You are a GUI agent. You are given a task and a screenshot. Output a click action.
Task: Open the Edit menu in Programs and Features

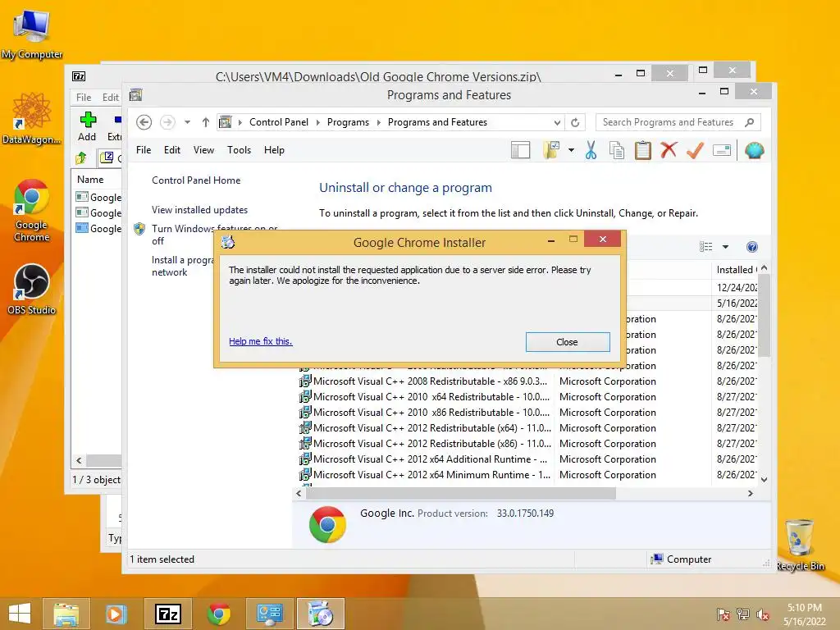(x=172, y=150)
